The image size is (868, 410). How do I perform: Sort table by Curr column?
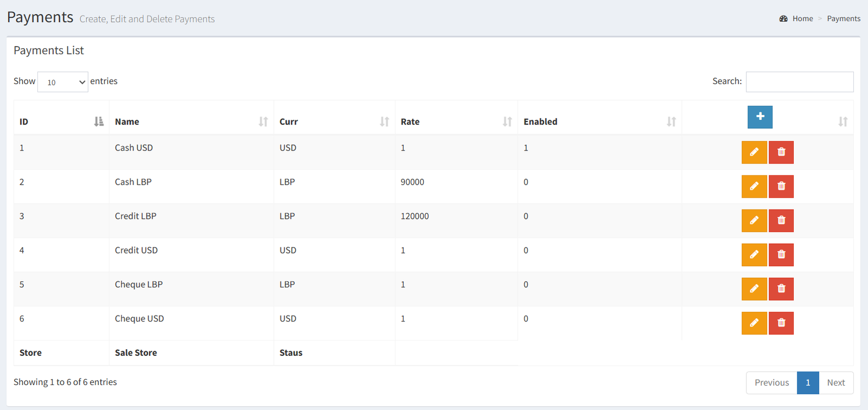click(x=334, y=122)
